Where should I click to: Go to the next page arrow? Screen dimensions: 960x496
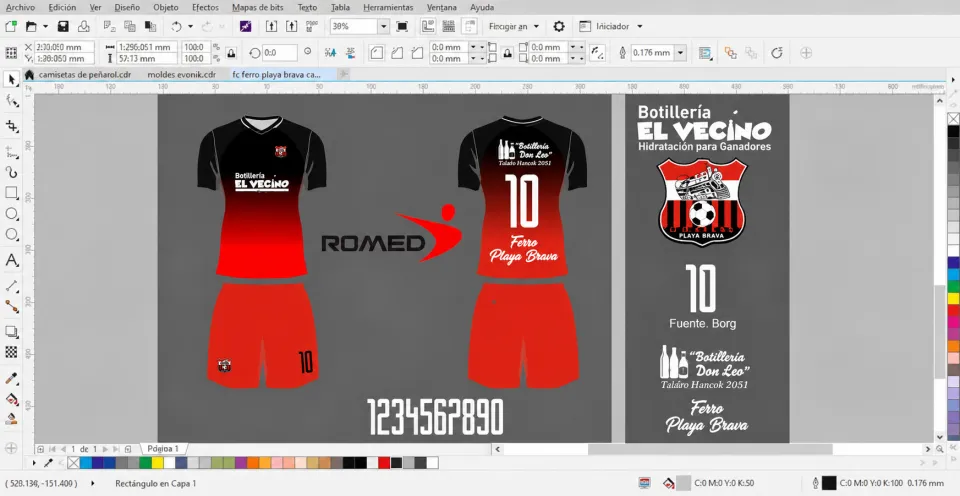(x=105, y=449)
